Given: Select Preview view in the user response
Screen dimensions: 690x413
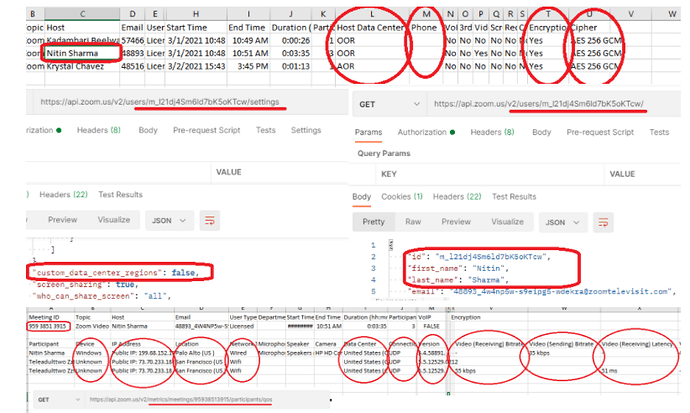Looking at the screenshot, I should [456, 222].
